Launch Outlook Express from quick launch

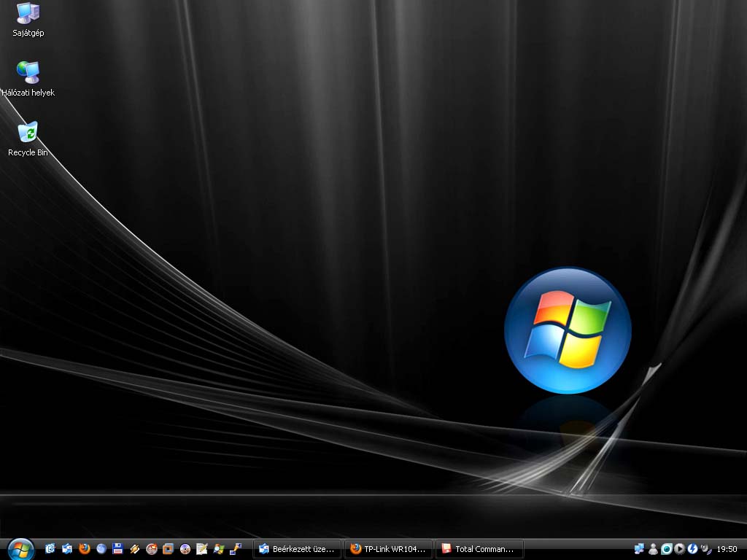point(67,549)
